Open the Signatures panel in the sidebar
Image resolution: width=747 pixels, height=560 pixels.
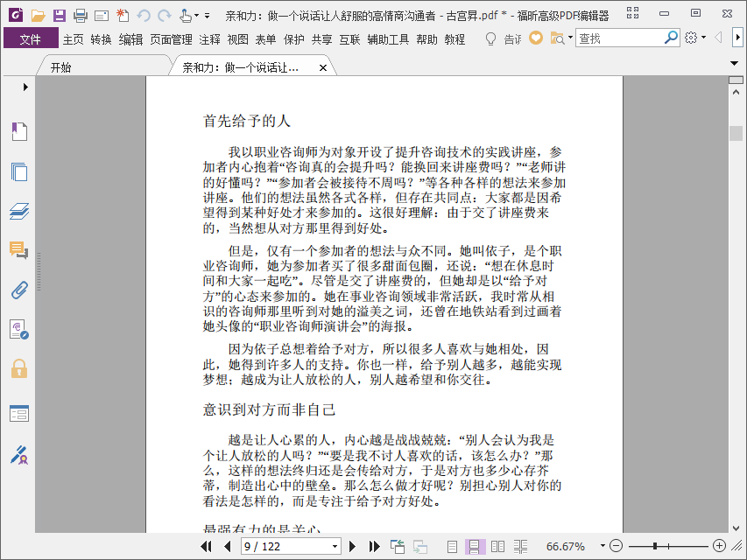coord(19,330)
